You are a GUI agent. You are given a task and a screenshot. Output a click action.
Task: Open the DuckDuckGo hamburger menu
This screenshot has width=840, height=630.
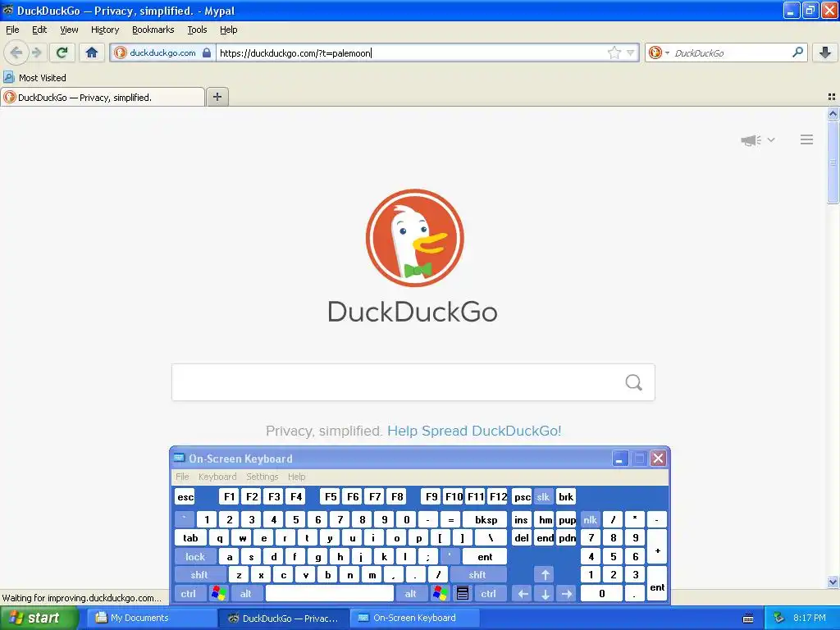tap(807, 139)
